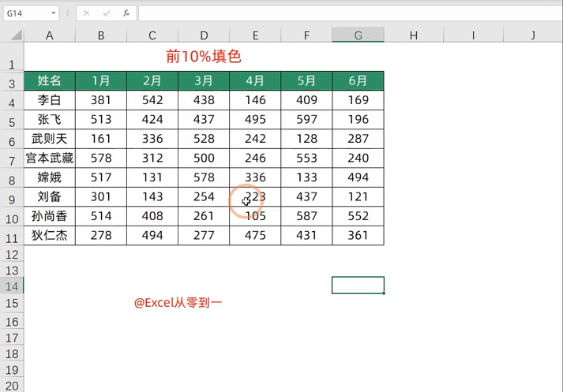Click the name cell 宫本武藏
This screenshot has width=563, height=392.
(50, 159)
